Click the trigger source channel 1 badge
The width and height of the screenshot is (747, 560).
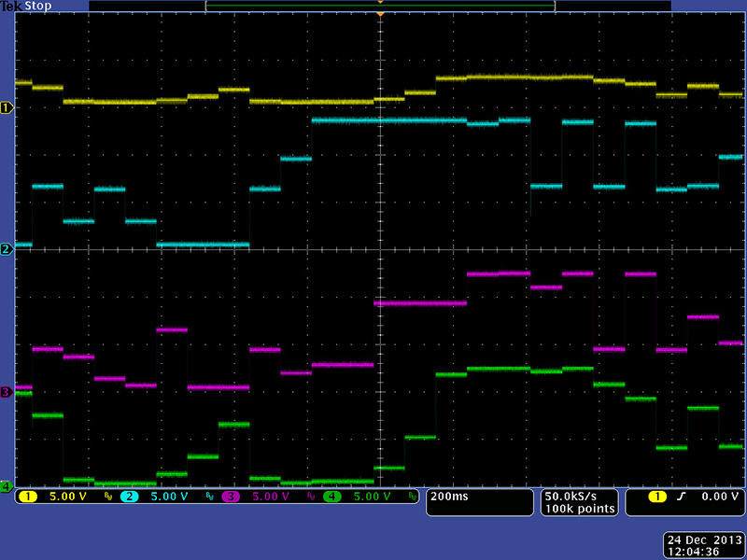point(657,497)
